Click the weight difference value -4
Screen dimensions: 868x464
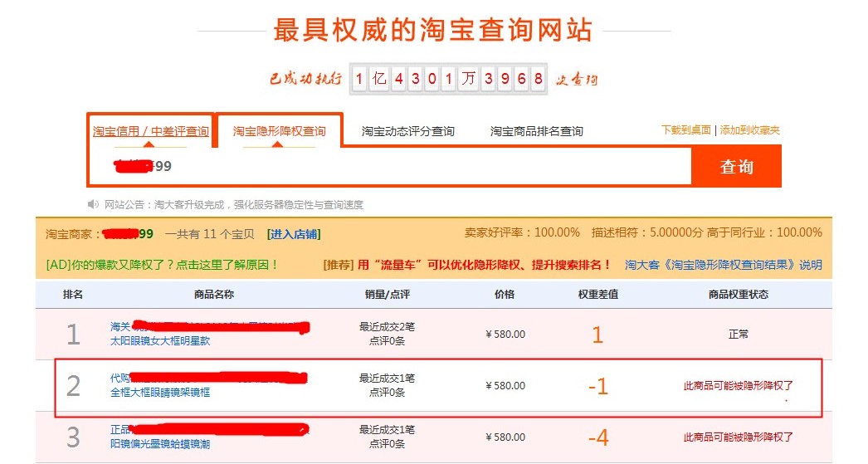(x=598, y=438)
